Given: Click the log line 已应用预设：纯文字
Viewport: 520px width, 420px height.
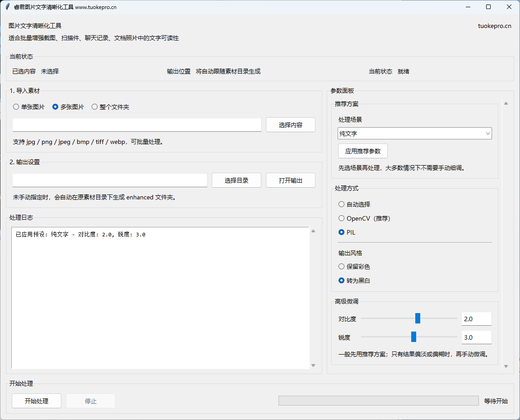Looking at the screenshot, I should point(81,235).
